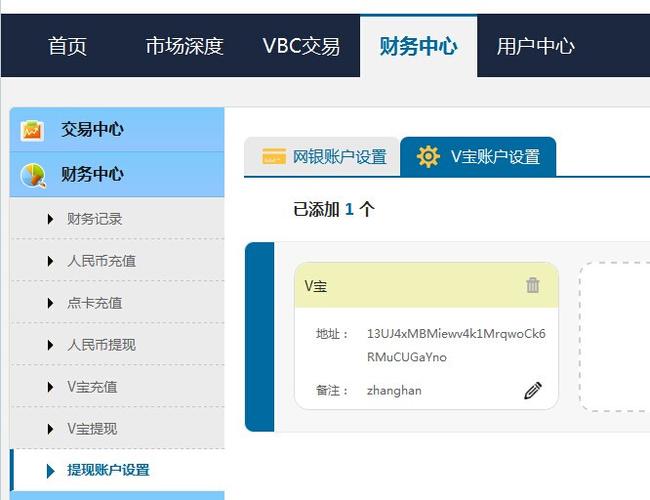
Task: Click the arrow beside 财务记录
Action: (x=51, y=219)
